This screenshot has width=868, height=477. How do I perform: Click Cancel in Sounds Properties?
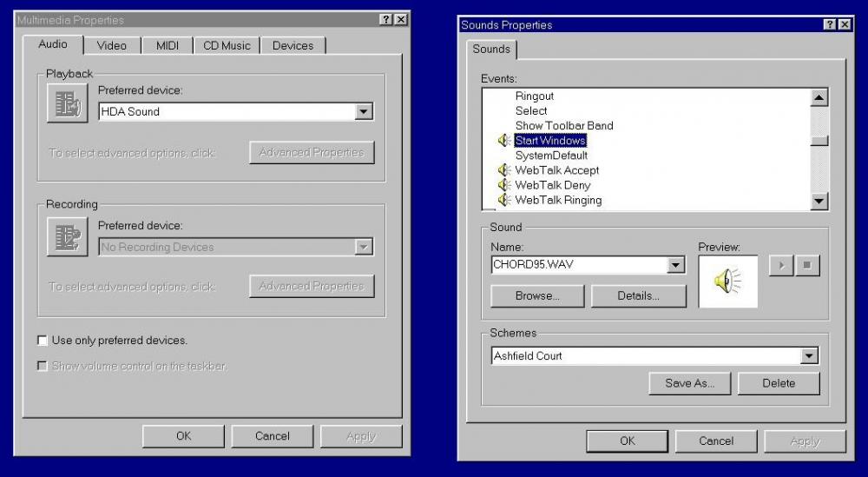(x=716, y=441)
